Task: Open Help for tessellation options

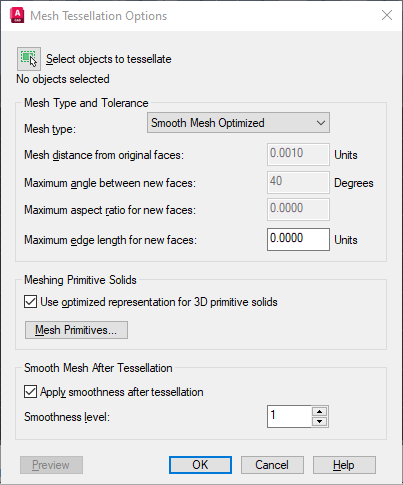Action: point(344,465)
